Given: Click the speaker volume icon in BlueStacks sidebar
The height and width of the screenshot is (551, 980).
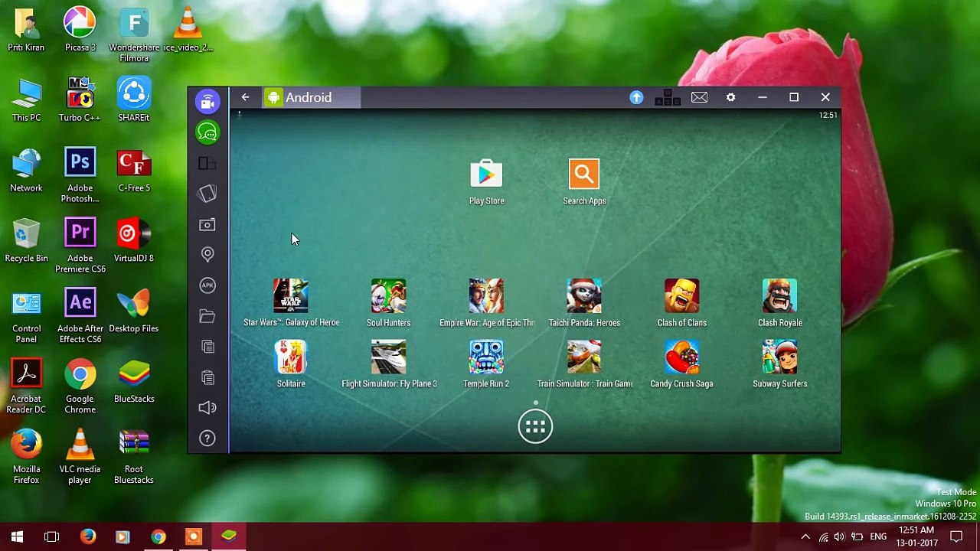Looking at the screenshot, I should (207, 408).
